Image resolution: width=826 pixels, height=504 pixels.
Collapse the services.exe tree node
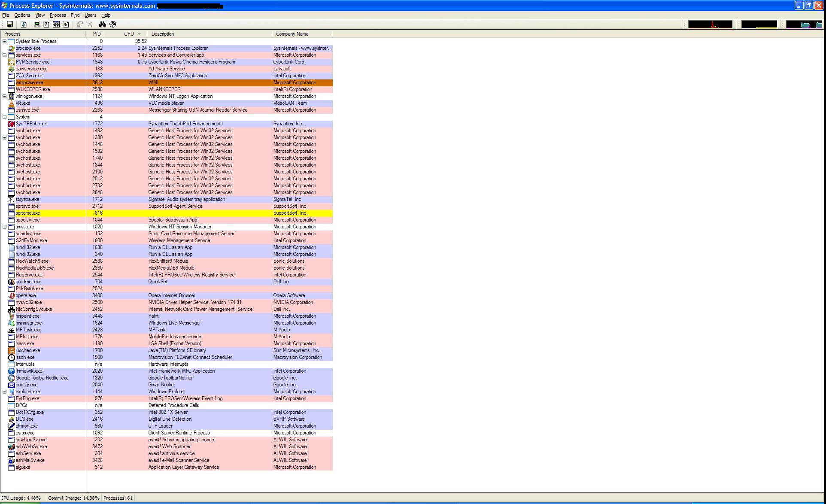click(4, 55)
